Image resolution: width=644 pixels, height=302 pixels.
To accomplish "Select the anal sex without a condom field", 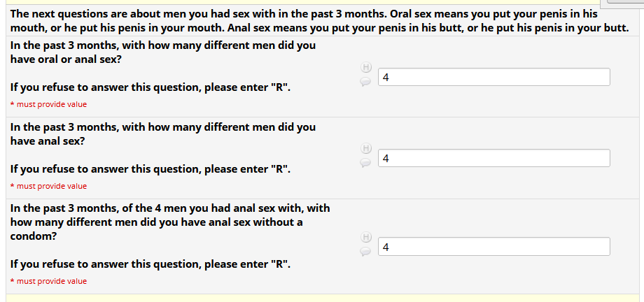I will tap(493, 247).
